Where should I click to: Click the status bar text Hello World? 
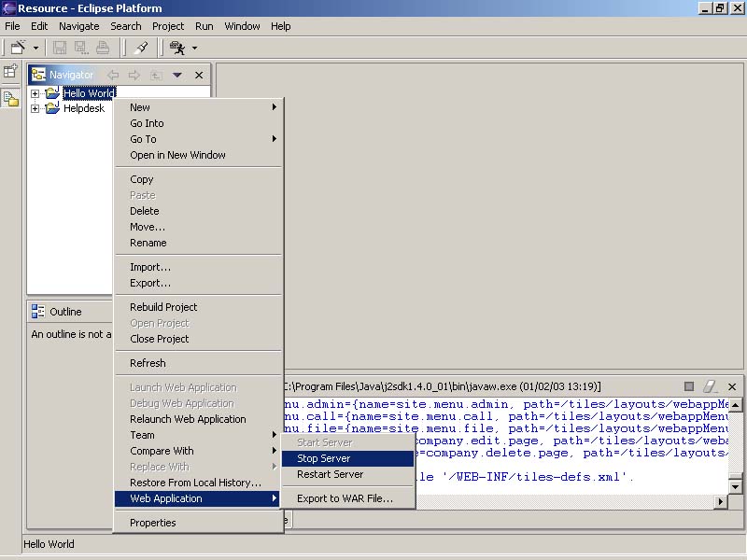49,544
